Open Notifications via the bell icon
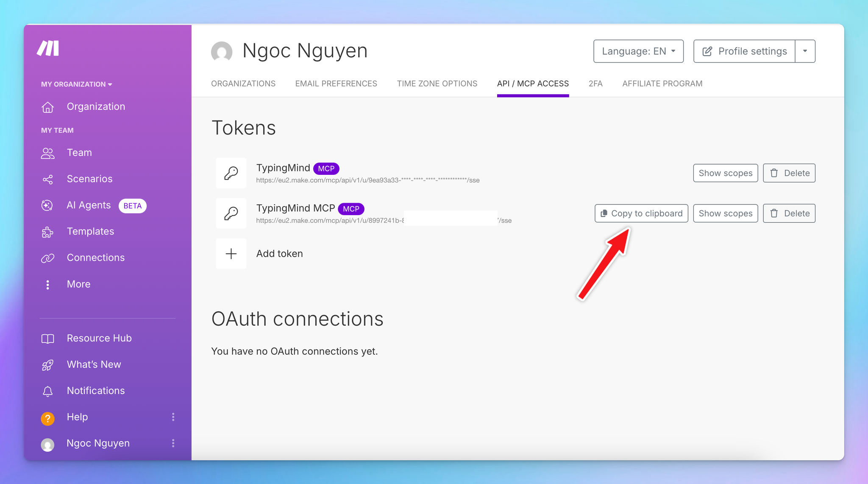 (x=47, y=391)
